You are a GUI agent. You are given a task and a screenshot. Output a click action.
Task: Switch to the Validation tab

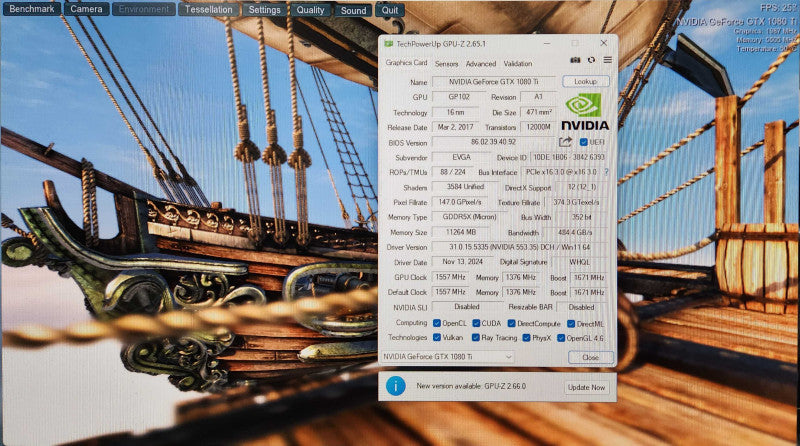click(518, 64)
